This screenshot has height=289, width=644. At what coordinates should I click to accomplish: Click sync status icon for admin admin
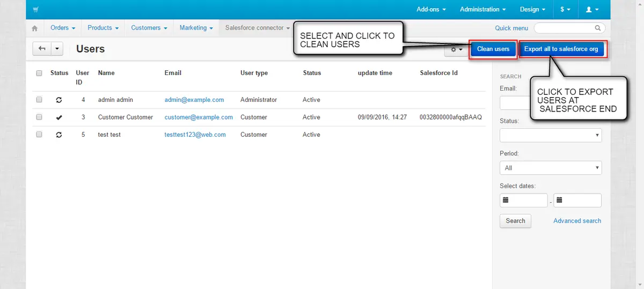(x=59, y=100)
